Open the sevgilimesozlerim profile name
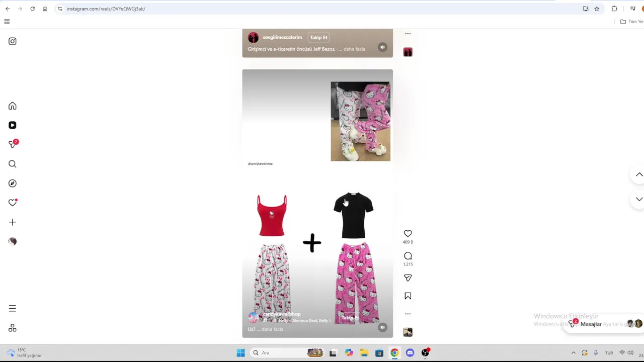Image resolution: width=644 pixels, height=362 pixels. (282, 37)
